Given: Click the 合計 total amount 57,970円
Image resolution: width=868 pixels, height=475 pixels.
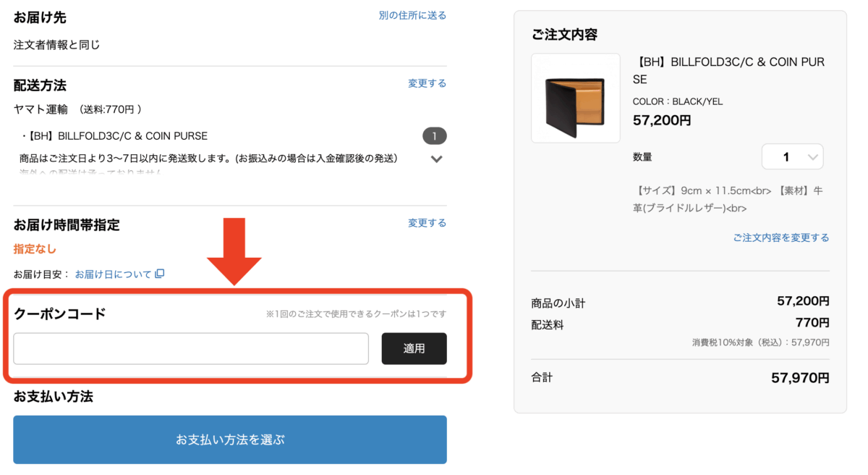Looking at the screenshot, I should [800, 377].
